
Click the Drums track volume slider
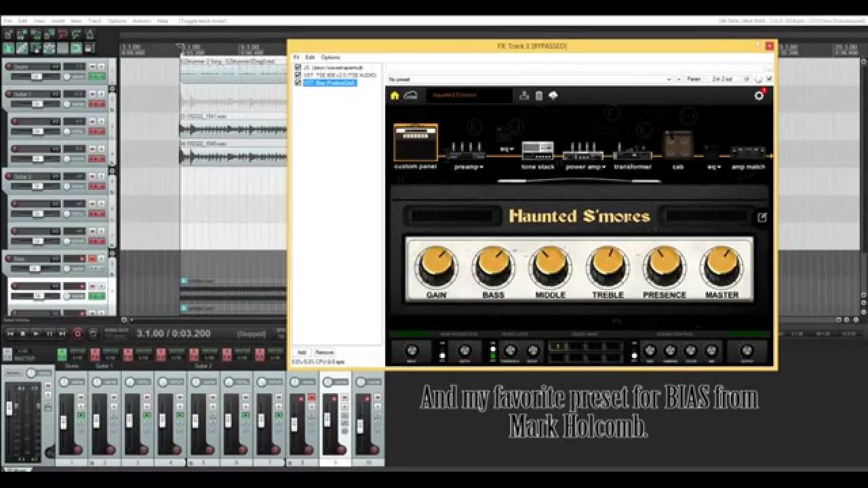click(36, 76)
